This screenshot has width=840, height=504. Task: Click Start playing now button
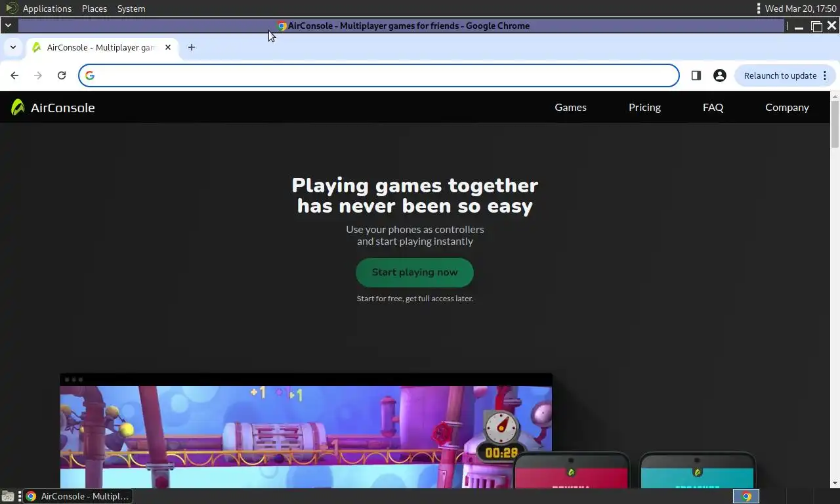(415, 272)
